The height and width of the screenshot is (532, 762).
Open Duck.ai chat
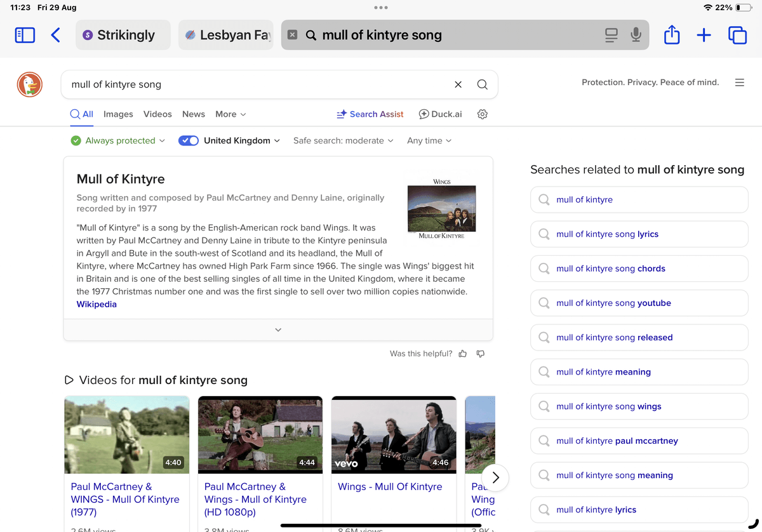440,114
